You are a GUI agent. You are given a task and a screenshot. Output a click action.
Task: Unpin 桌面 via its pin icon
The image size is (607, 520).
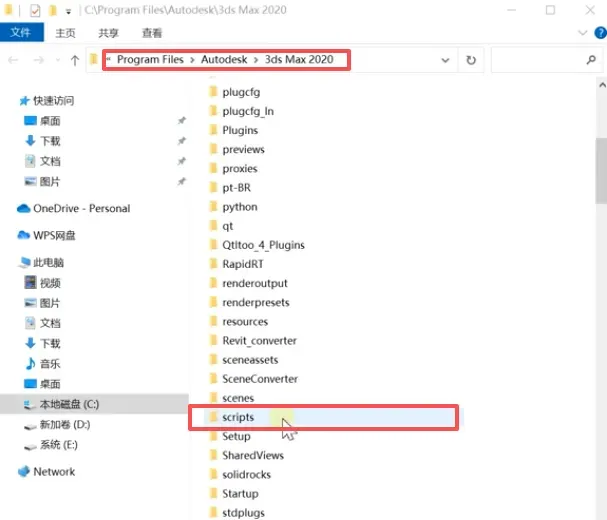tap(182, 121)
